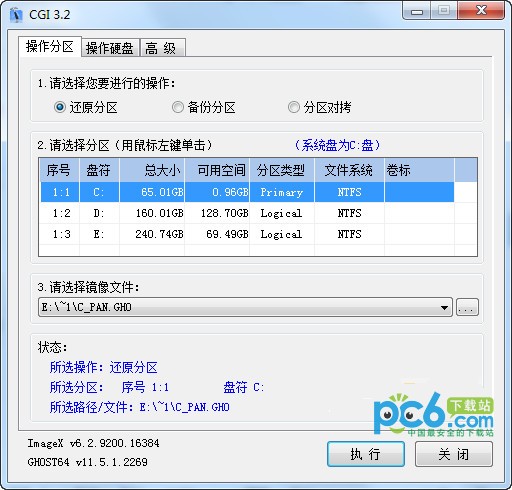Select partition row 1:1 C:
Screen dimensions: 512x490
click(247, 192)
